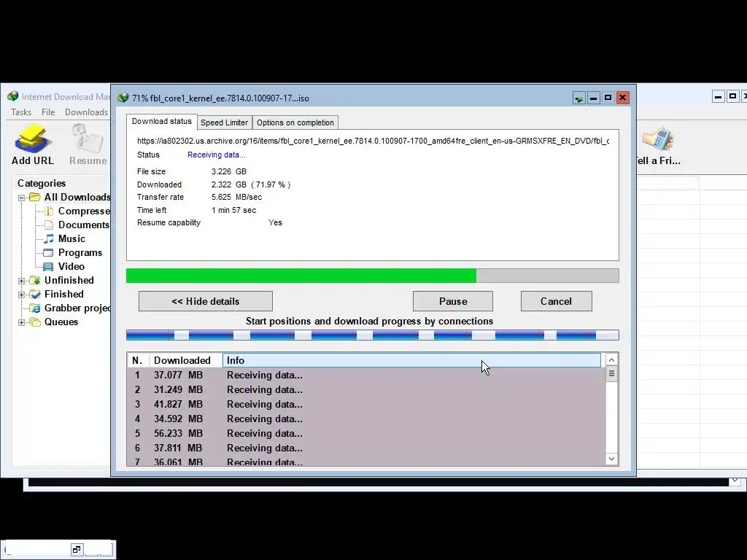
Task: Open the Downloads menu in main window
Action: pos(86,112)
